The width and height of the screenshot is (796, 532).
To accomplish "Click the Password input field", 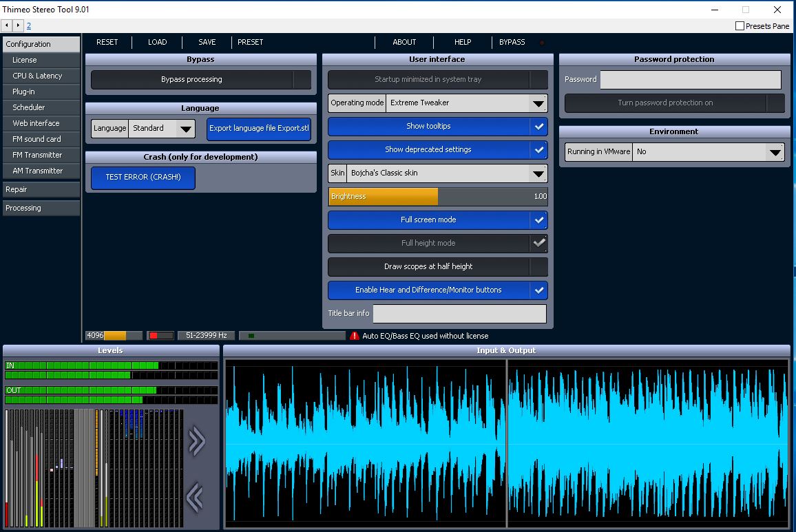I will click(691, 80).
